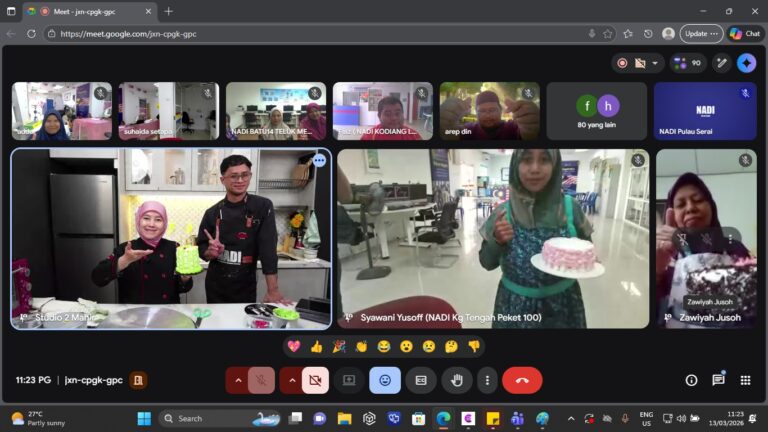The image size is (768, 432).
Task: Open the in-call chat panel
Action: coord(718,380)
